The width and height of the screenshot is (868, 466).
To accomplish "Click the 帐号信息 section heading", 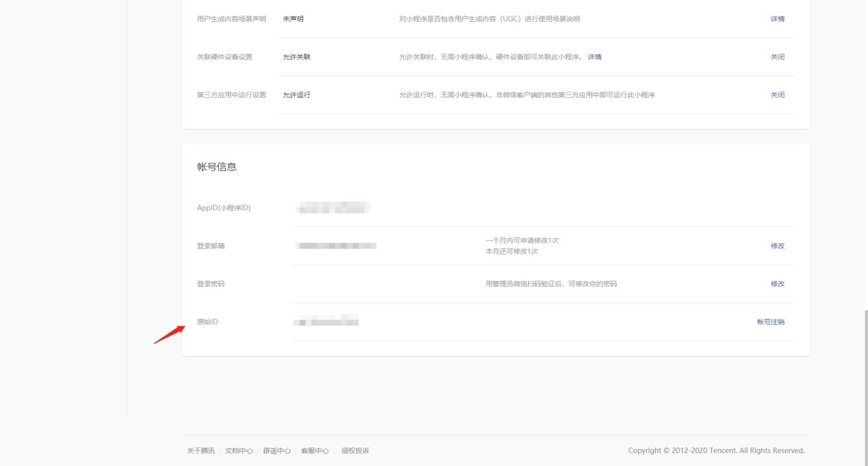I will click(x=217, y=166).
